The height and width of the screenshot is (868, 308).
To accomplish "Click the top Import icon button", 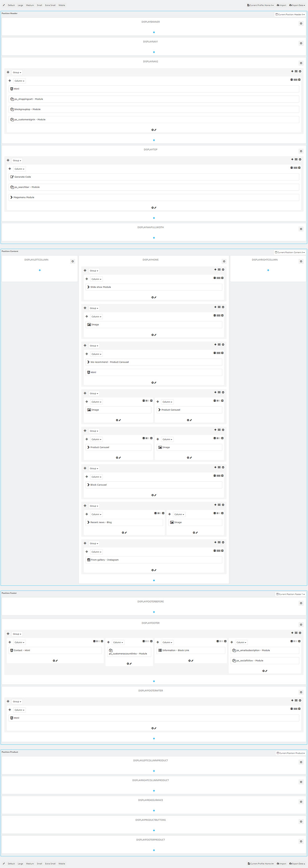I will [x=282, y=5].
